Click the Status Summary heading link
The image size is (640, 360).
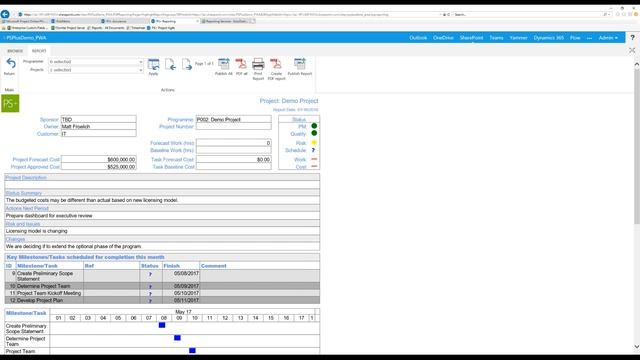(24, 193)
